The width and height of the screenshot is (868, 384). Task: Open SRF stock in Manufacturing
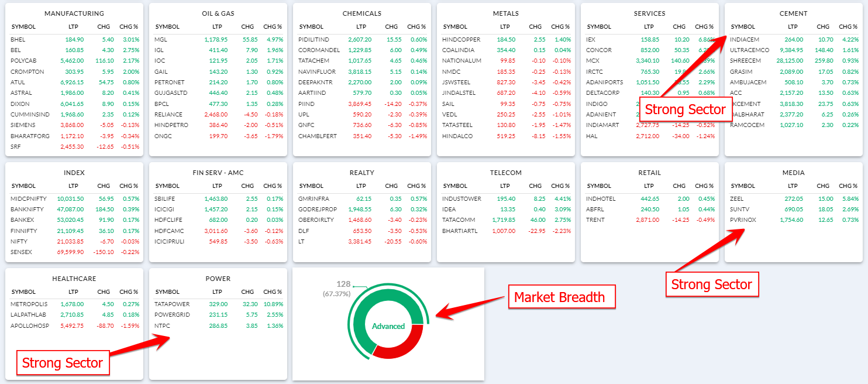coord(16,146)
